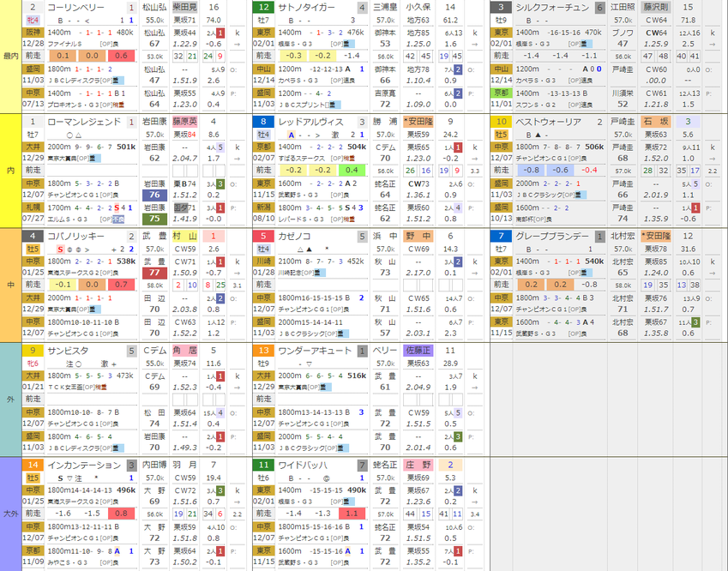
Task: Click yellow number badge 9 beside サンビスタ
Action: [x=33, y=351]
